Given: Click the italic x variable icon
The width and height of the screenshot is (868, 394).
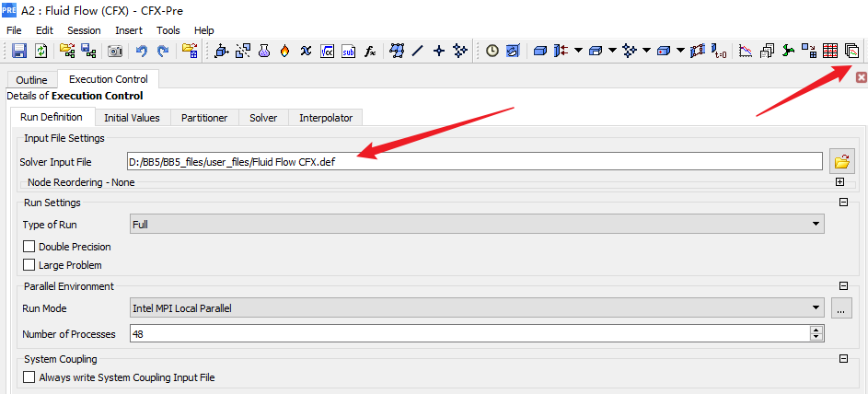Looking at the screenshot, I should tap(305, 51).
